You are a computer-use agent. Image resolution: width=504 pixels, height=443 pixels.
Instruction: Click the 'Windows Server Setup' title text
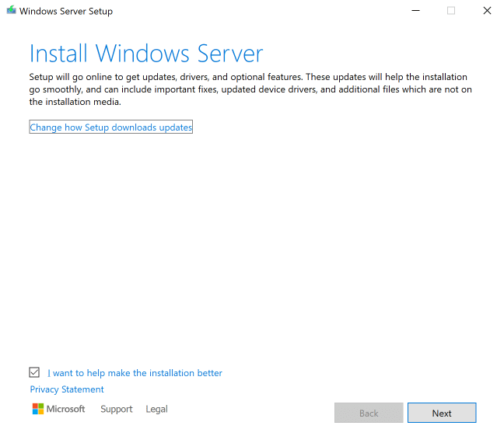[66, 11]
